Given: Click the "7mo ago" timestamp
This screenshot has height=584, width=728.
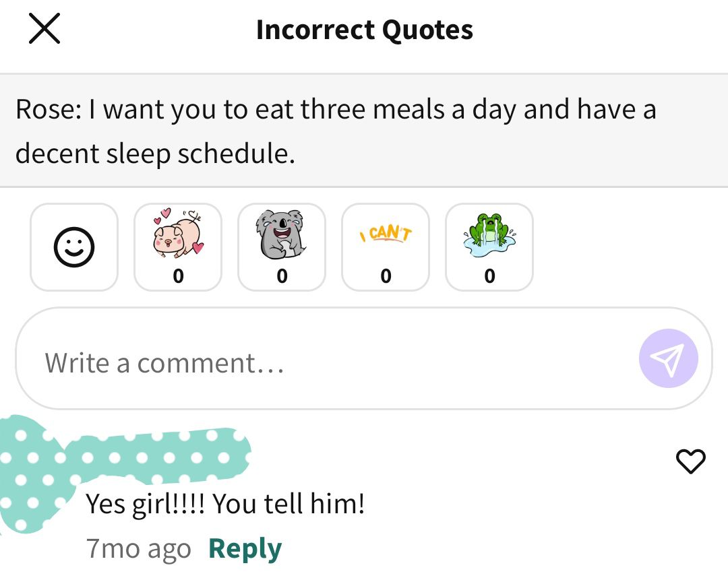Looking at the screenshot, I should click(x=138, y=549).
